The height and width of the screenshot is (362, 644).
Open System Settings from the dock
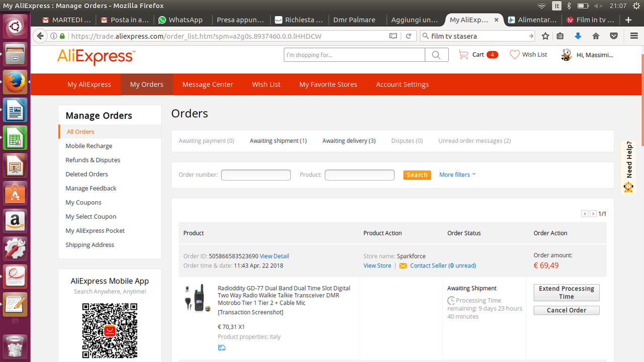tap(15, 248)
